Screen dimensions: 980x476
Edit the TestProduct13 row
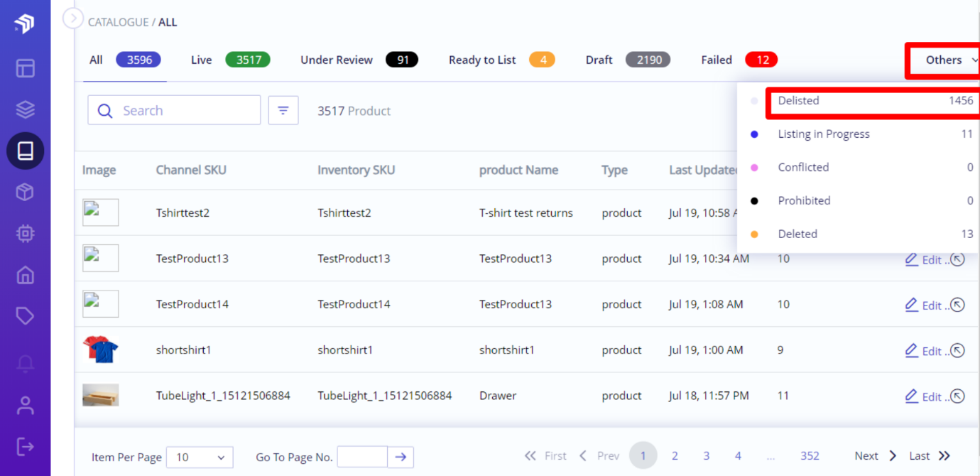pos(923,259)
